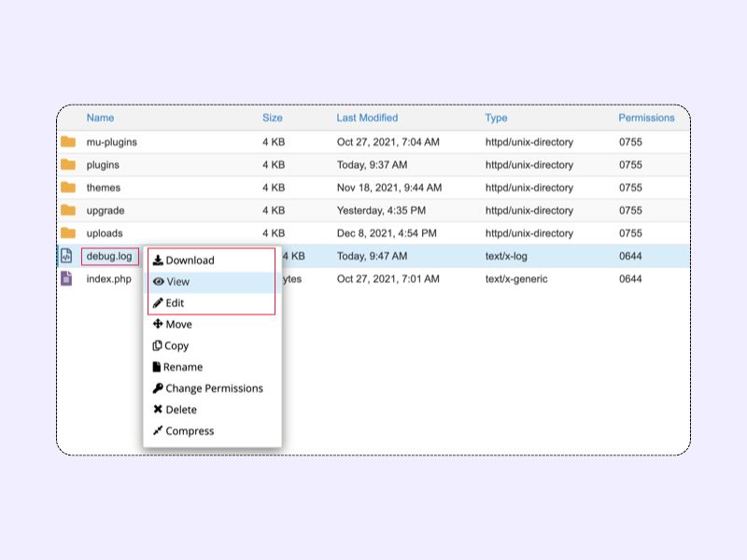Select the mu-plugins folder name
Screen dimensions: 747x560
pos(111,142)
